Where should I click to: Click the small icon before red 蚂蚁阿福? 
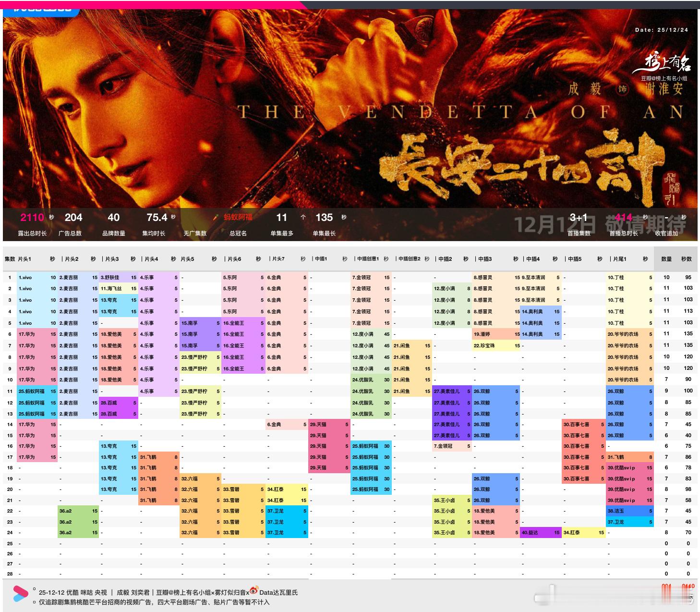216,217
